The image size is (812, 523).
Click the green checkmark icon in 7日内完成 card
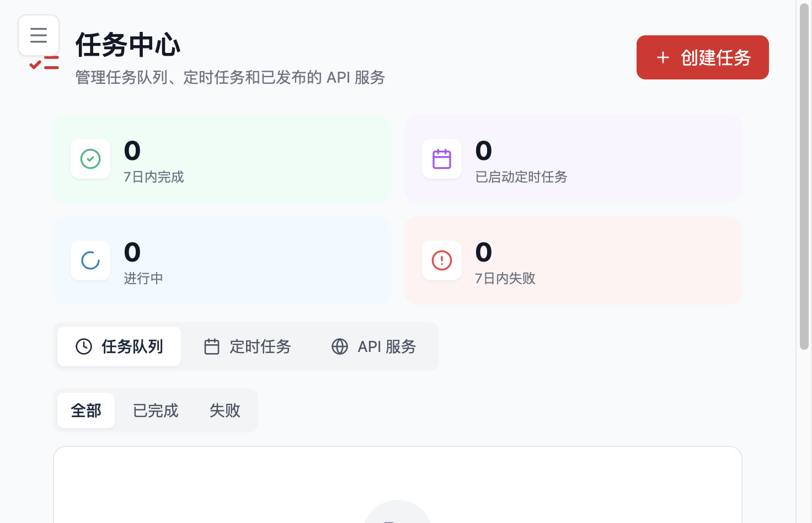point(90,159)
